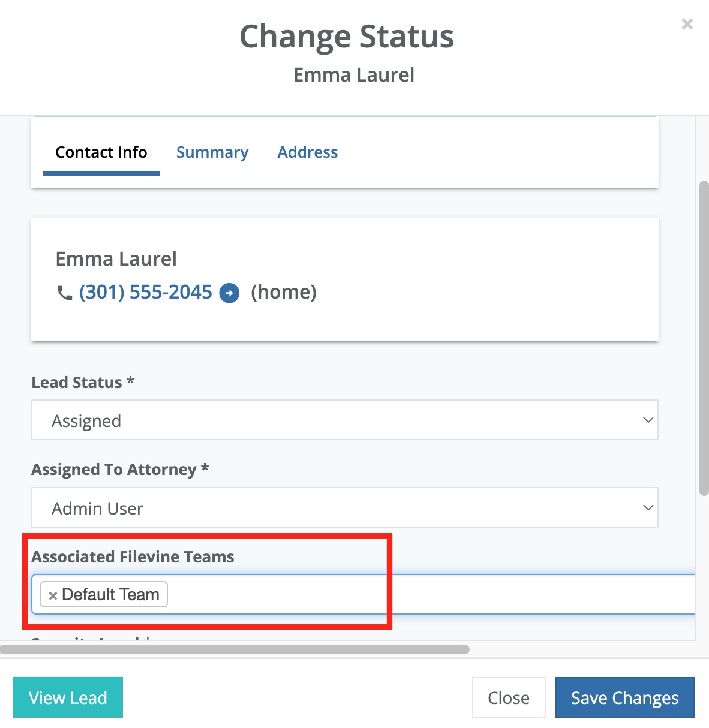Click the chevron on the Assigned To Attorney selector
The height and width of the screenshot is (728, 709).
[648, 507]
